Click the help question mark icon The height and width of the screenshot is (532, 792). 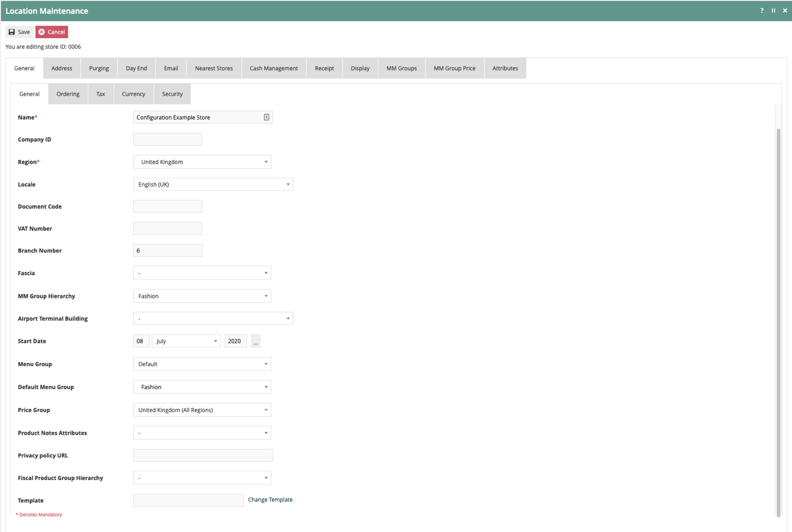762,11
